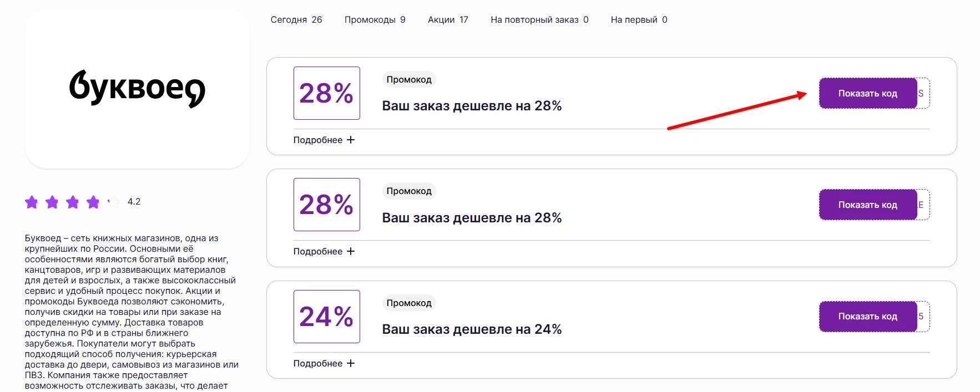Switch to the Промокоды tab
The width and height of the screenshot is (980, 392).
click(375, 19)
